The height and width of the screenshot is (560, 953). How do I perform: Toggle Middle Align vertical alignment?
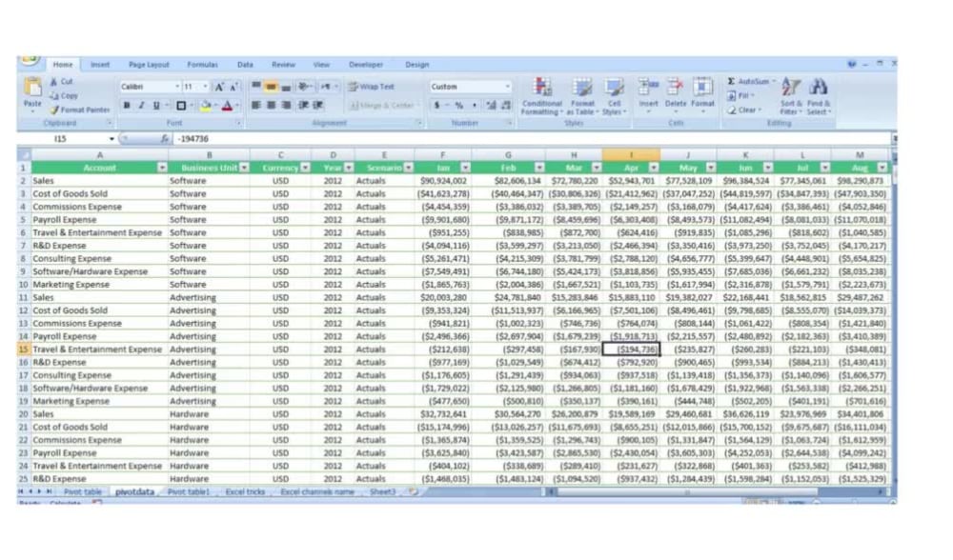[x=271, y=87]
